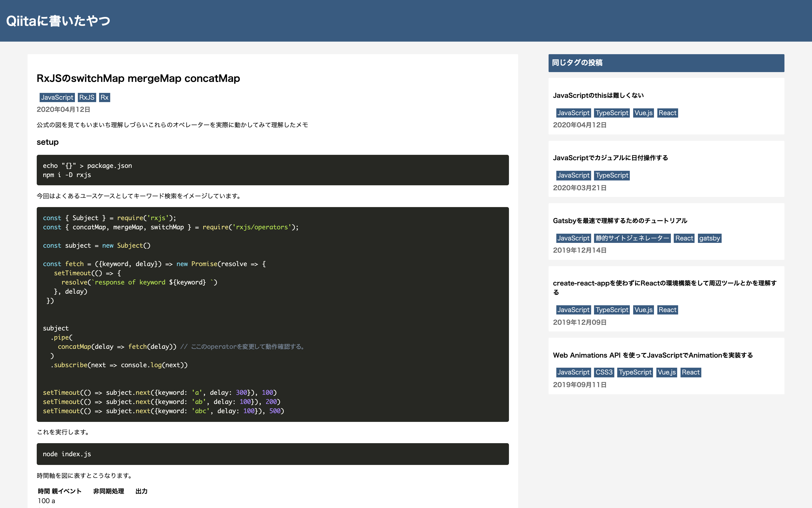812x508 pixels.
Task: Select the gatsby tag
Action: (710, 238)
